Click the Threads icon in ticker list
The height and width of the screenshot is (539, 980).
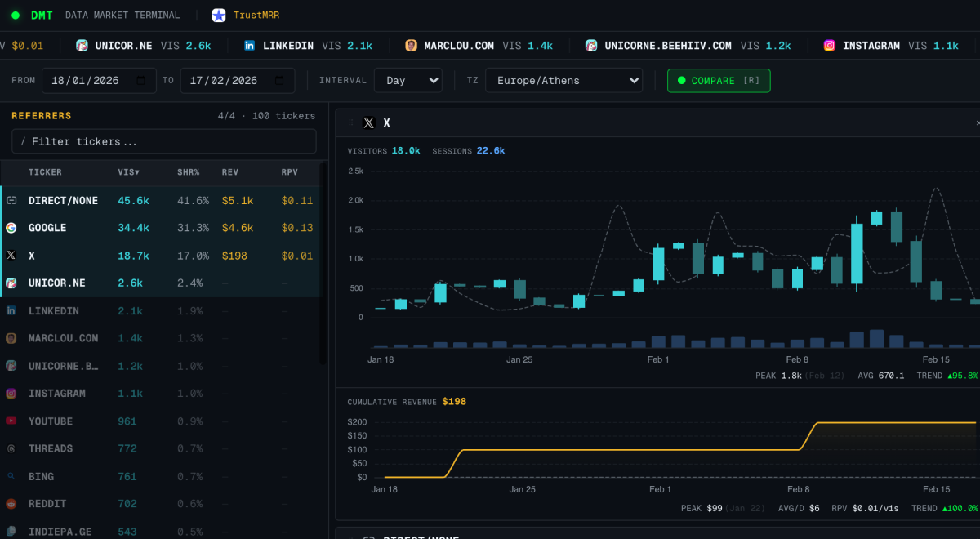11,449
